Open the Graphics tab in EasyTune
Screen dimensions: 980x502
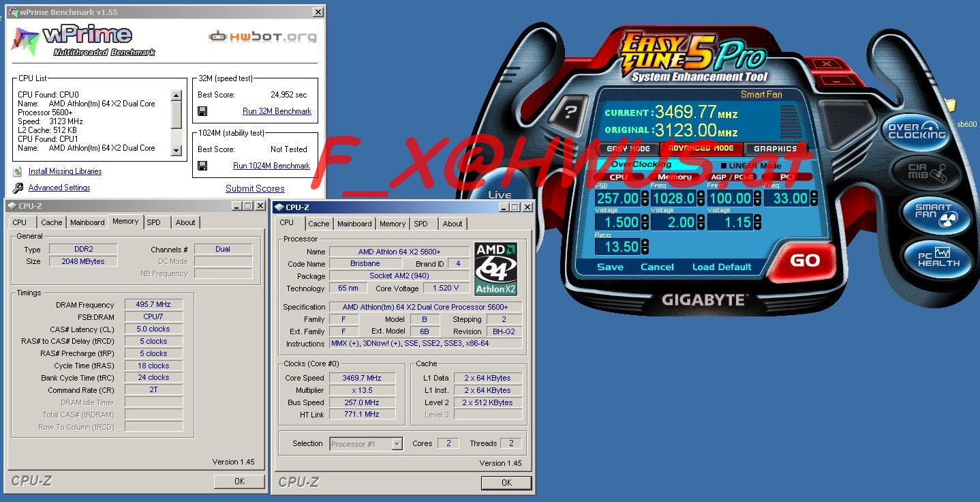(775, 149)
